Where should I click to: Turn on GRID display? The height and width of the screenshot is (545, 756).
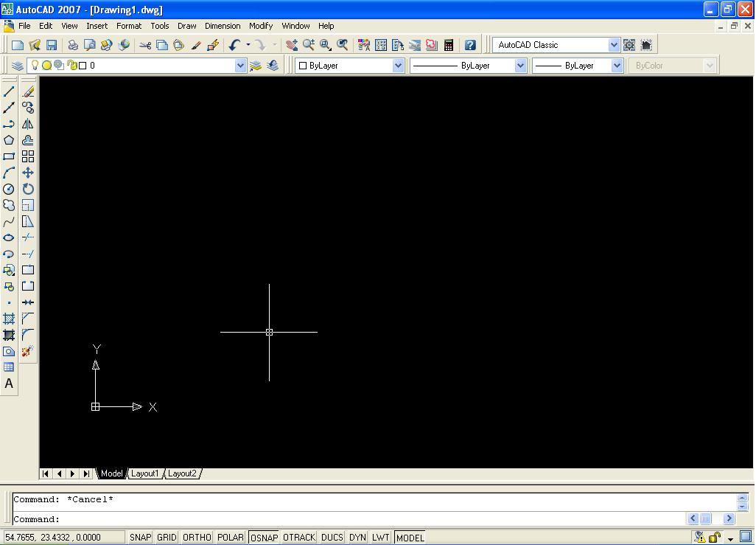point(167,537)
